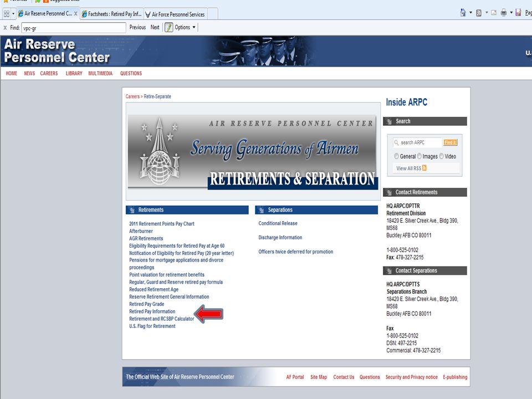The height and width of the screenshot is (399, 532).
Task: Open Point valuation for retirement benefits link
Action: 167,275
